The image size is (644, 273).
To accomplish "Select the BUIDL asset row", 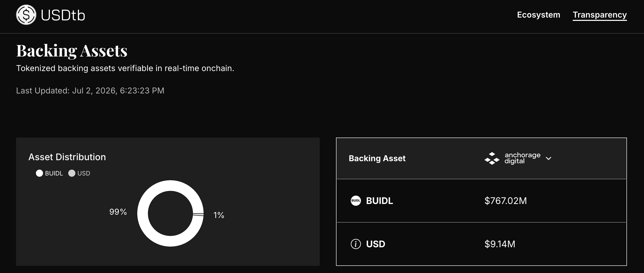I will point(481,201).
